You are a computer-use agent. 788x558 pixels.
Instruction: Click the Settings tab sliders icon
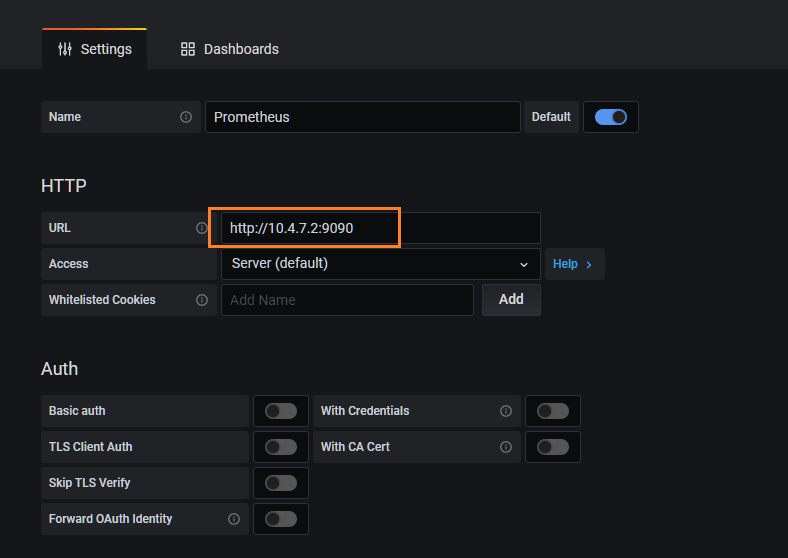tap(65, 49)
